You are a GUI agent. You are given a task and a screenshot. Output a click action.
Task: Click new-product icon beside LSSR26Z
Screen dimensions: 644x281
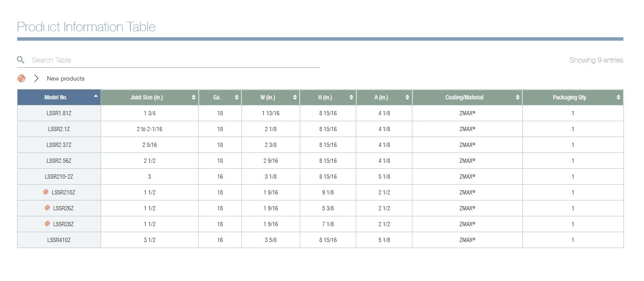tap(48, 208)
